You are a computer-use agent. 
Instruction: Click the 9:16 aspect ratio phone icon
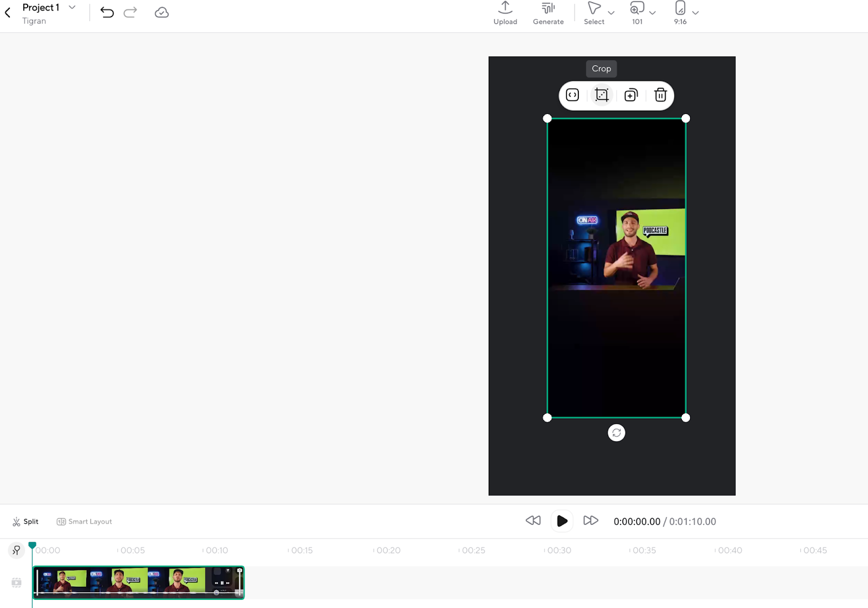pyautogui.click(x=680, y=8)
